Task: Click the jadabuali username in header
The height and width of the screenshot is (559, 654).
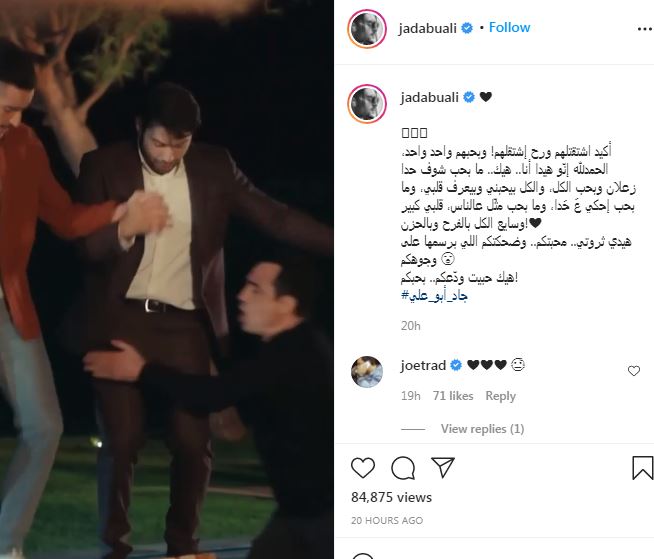Action: click(x=428, y=28)
